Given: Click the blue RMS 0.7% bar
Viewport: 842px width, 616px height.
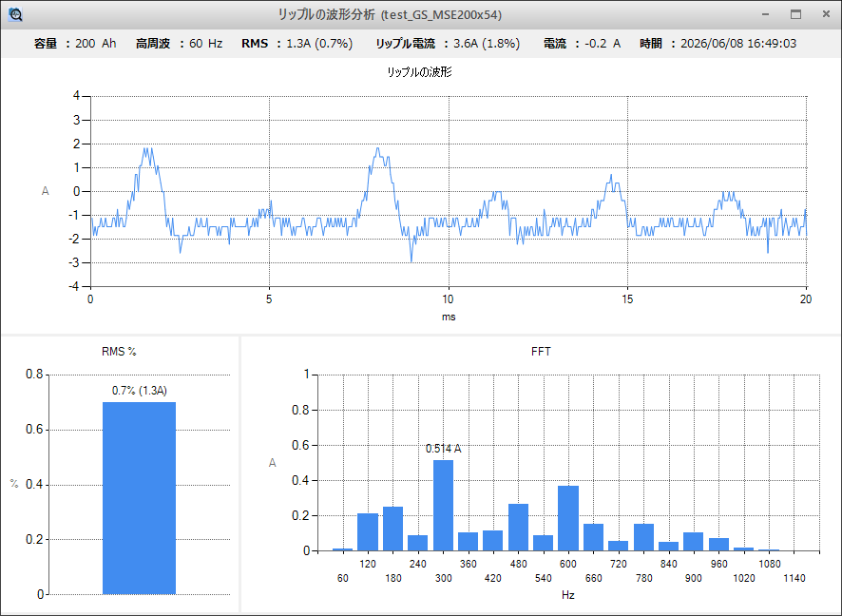Looking at the screenshot, I should pos(139,498).
